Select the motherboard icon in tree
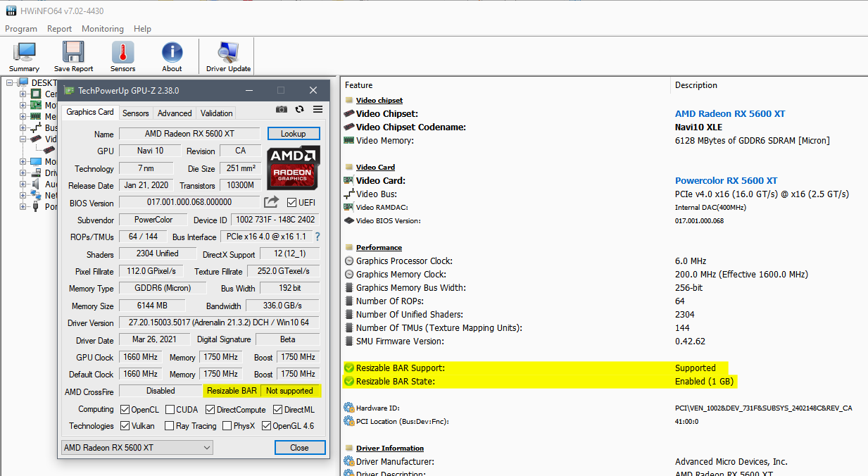868x476 pixels. [x=36, y=105]
